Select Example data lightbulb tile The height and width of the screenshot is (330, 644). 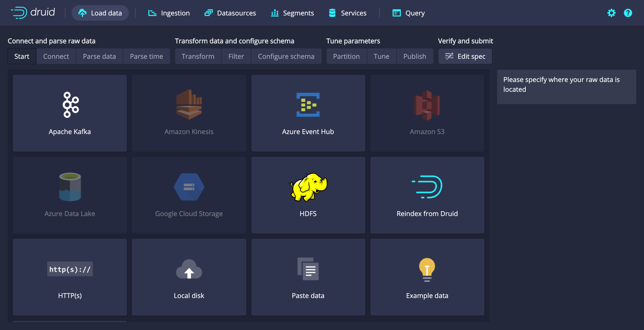click(427, 277)
